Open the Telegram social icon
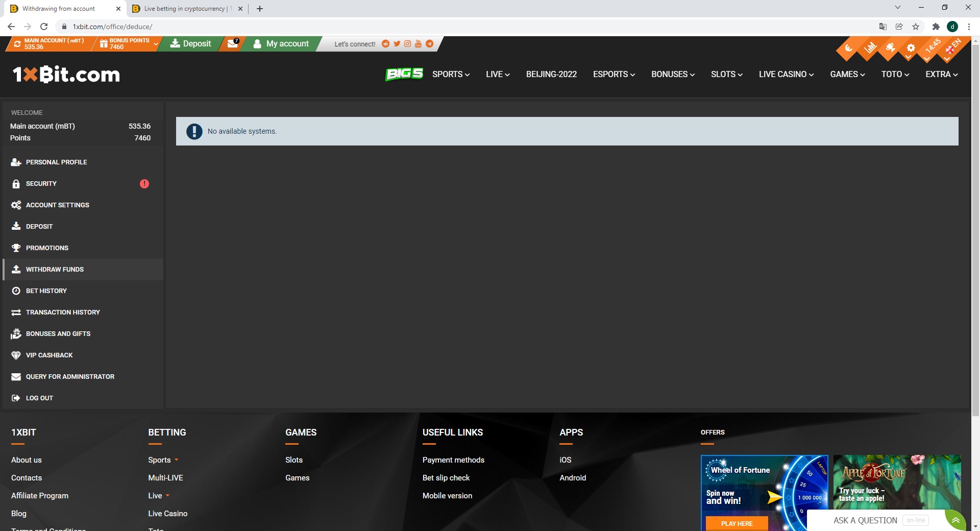Viewport: 980px width, 531px height. 430,44
